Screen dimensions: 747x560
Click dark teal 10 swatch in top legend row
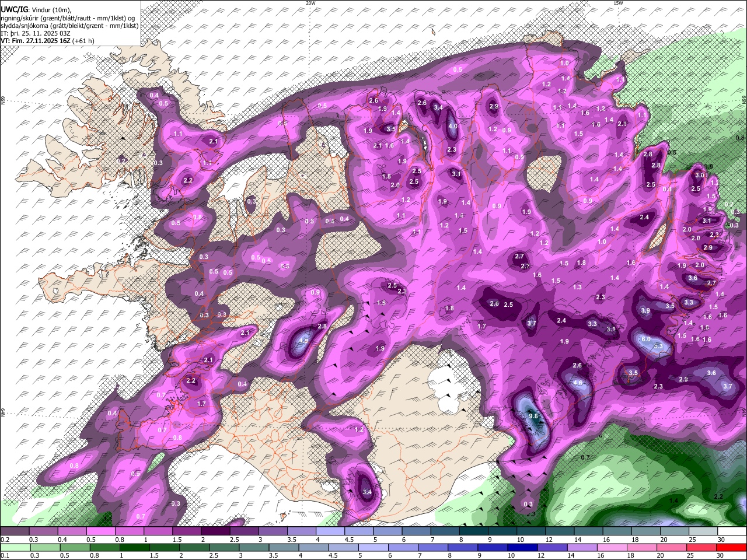click(531, 531)
